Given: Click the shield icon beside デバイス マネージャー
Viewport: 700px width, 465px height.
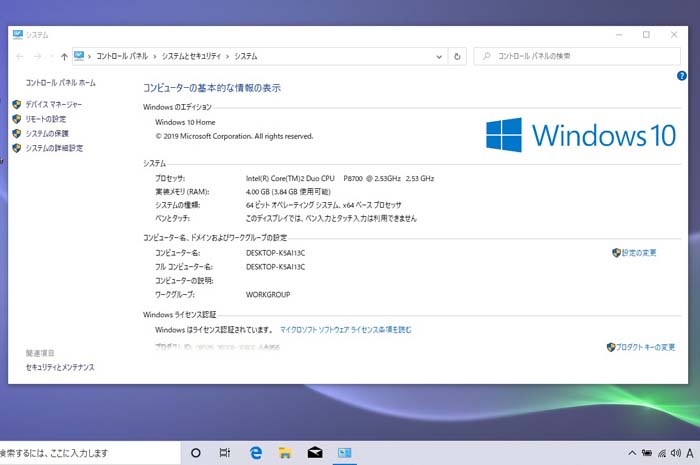Looking at the screenshot, I should pyautogui.click(x=17, y=104).
